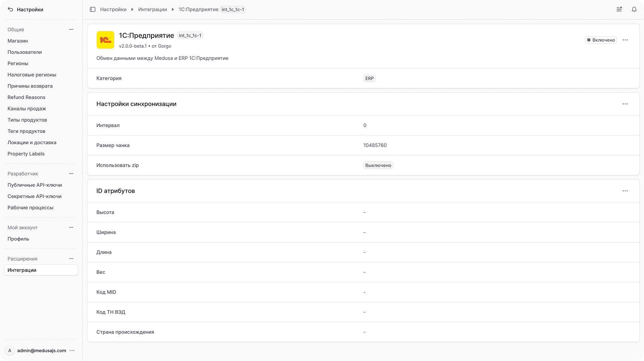The width and height of the screenshot is (644, 361).
Task: Click the ERP category badge
Action: pos(369,78)
